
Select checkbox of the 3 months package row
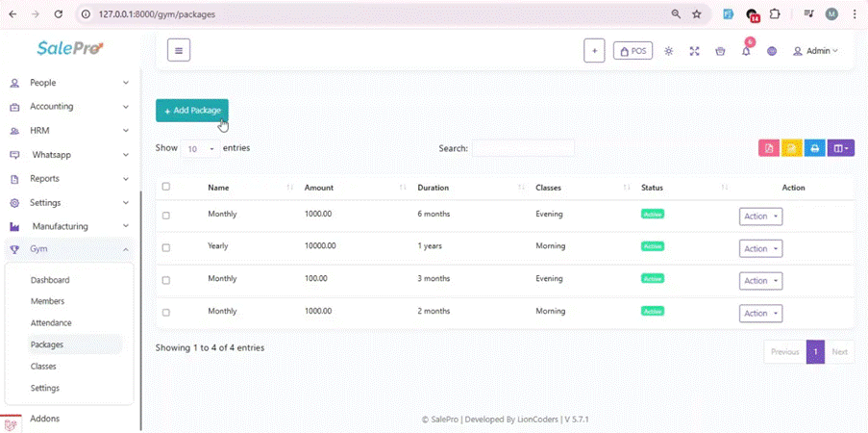pyautogui.click(x=166, y=280)
